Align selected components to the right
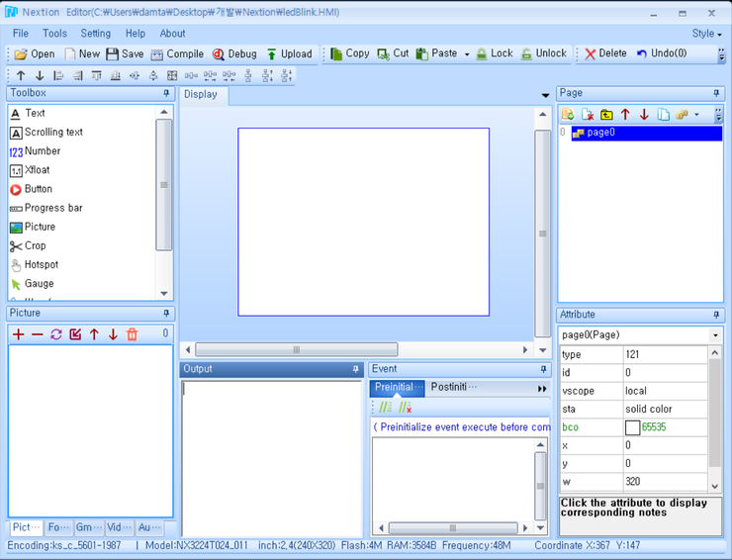 (x=77, y=75)
